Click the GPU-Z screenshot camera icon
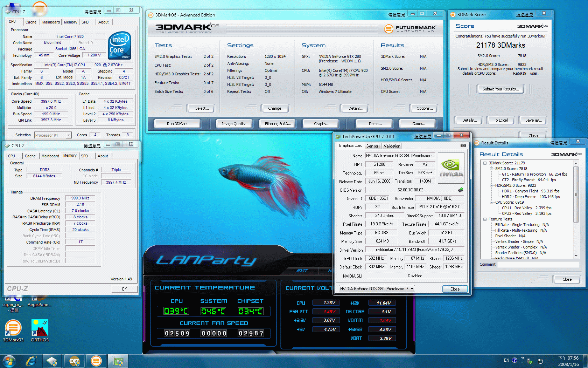588x368 pixels. pyautogui.click(x=463, y=145)
